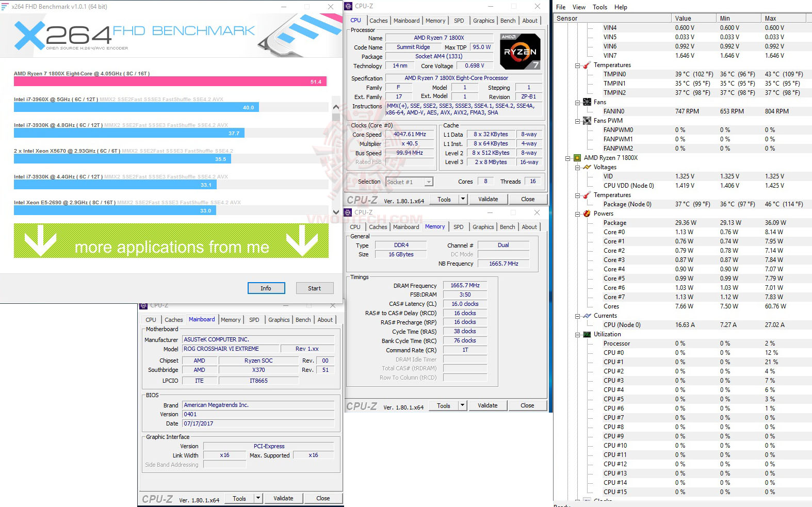Collapse the Fans node
Image resolution: width=812 pixels, height=507 pixels.
pos(578,103)
